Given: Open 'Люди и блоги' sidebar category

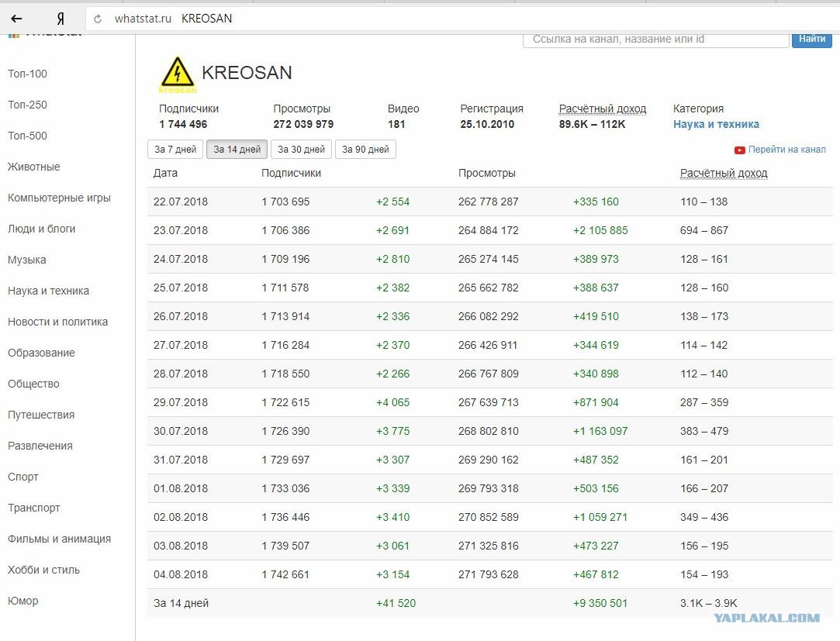Looking at the screenshot, I should [x=41, y=229].
